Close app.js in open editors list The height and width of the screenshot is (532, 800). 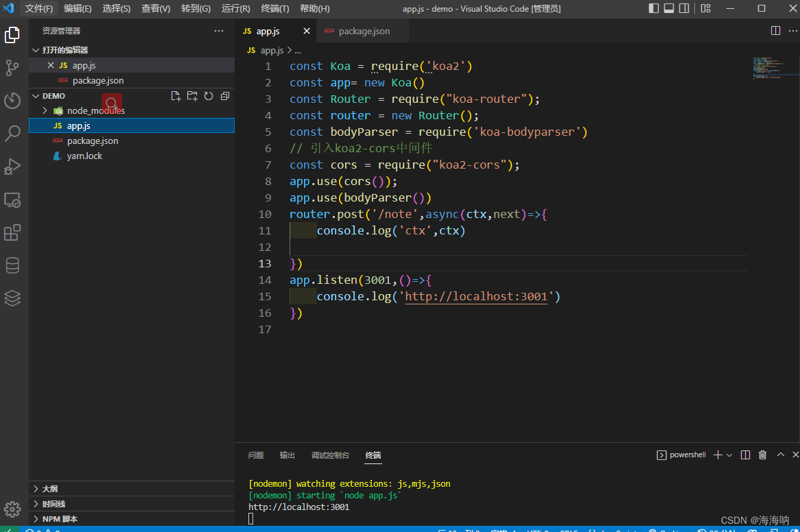point(51,65)
